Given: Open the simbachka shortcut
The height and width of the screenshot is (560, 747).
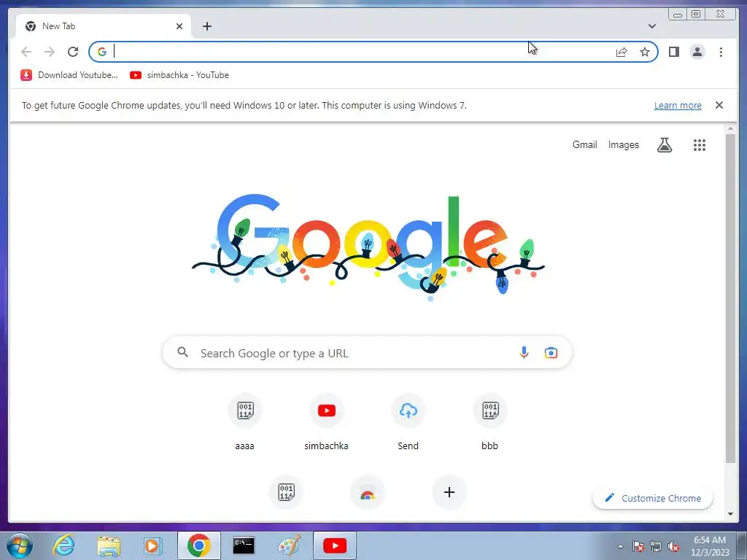Looking at the screenshot, I should [x=326, y=422].
